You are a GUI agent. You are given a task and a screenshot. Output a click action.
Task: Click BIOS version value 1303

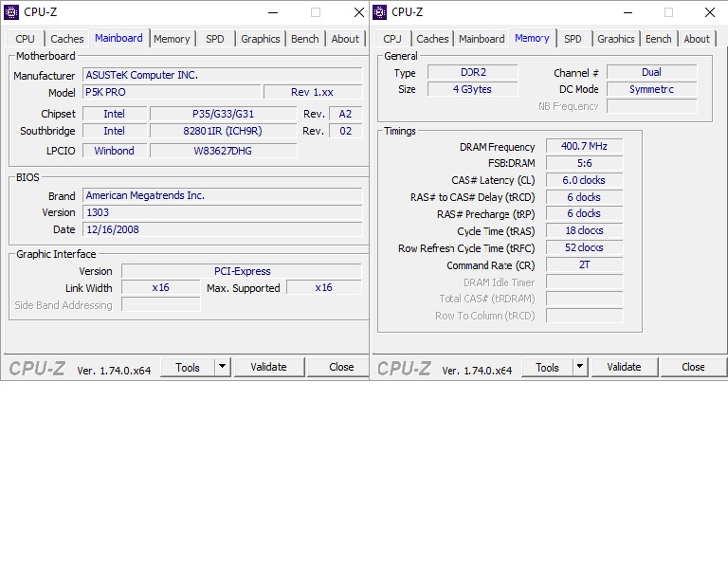(x=223, y=212)
